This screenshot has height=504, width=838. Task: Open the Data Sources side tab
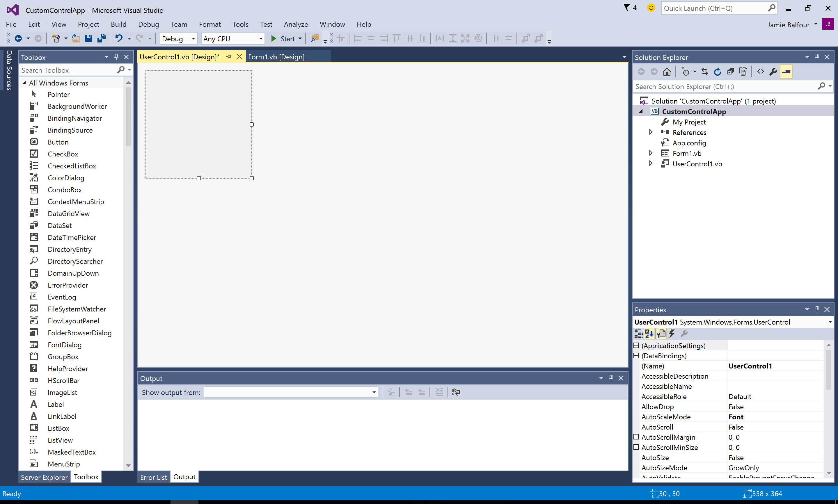tap(9, 70)
